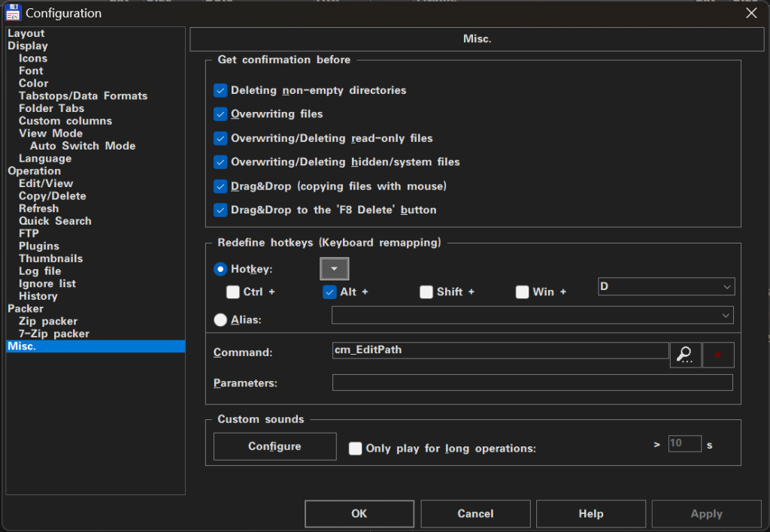
Task: Toggle Drag&Drop copying files with mouse checkbox
Action: click(x=220, y=186)
